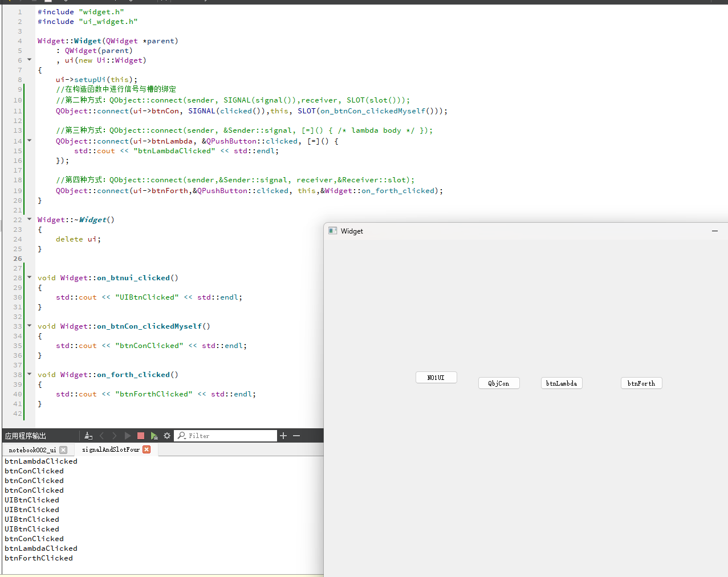This screenshot has height=577, width=728.
Task: Click "ui_widget.h" include on line 2
Action: click(108, 22)
